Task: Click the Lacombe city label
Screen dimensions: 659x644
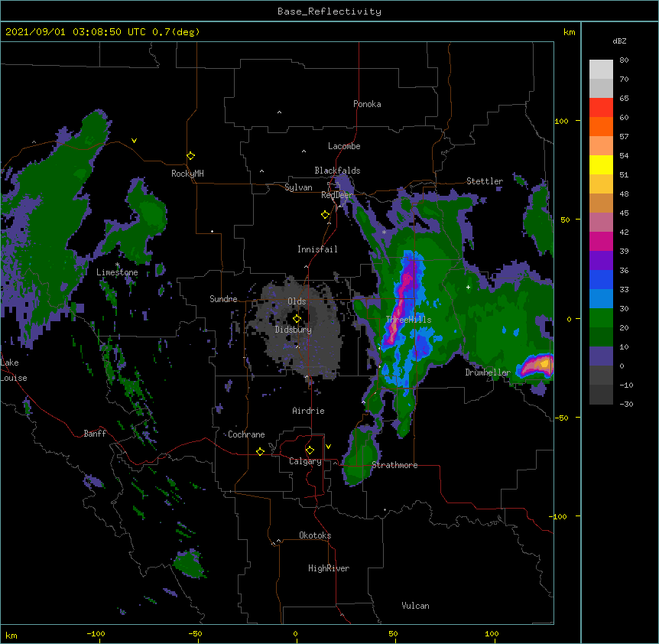Action: pos(344,146)
